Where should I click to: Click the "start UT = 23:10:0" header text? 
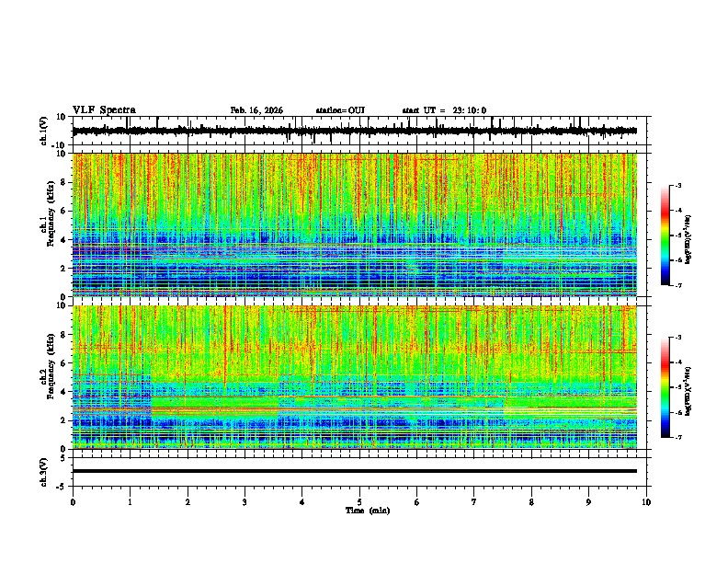tap(444, 110)
